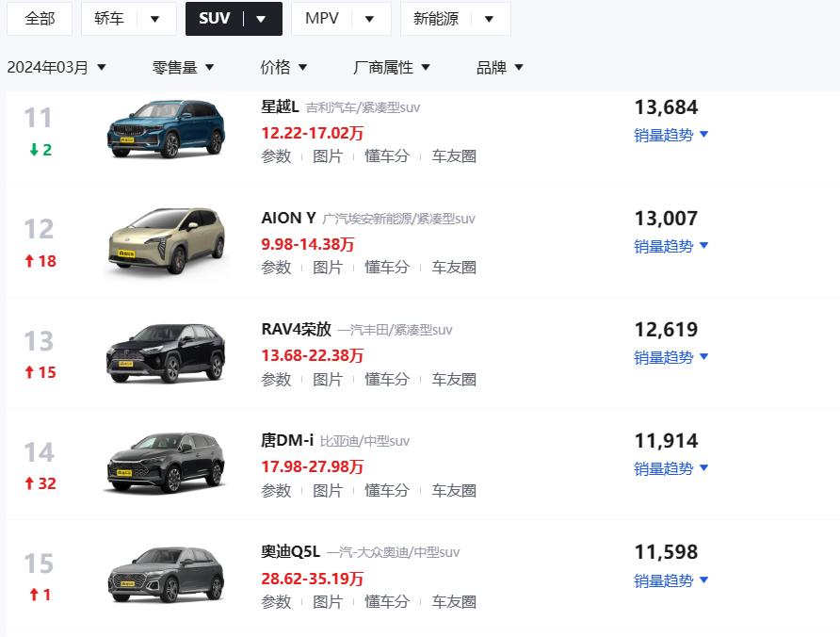Switch to the MPV tab

(322, 19)
